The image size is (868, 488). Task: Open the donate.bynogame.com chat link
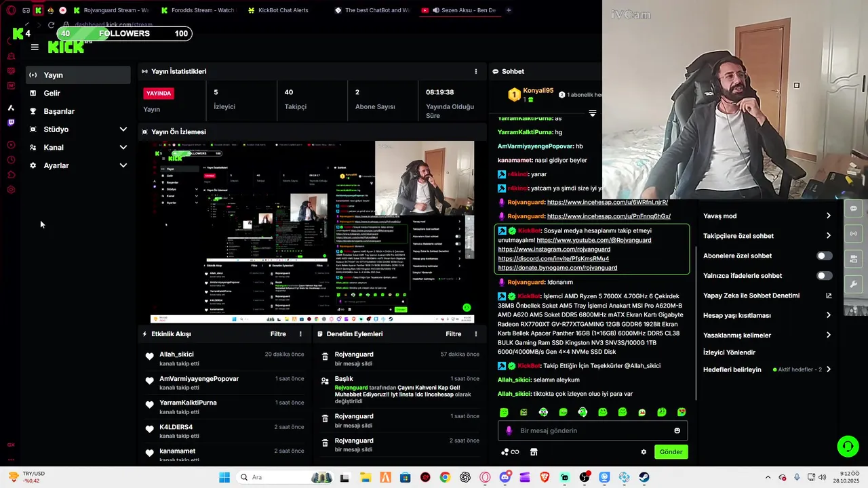557,268
